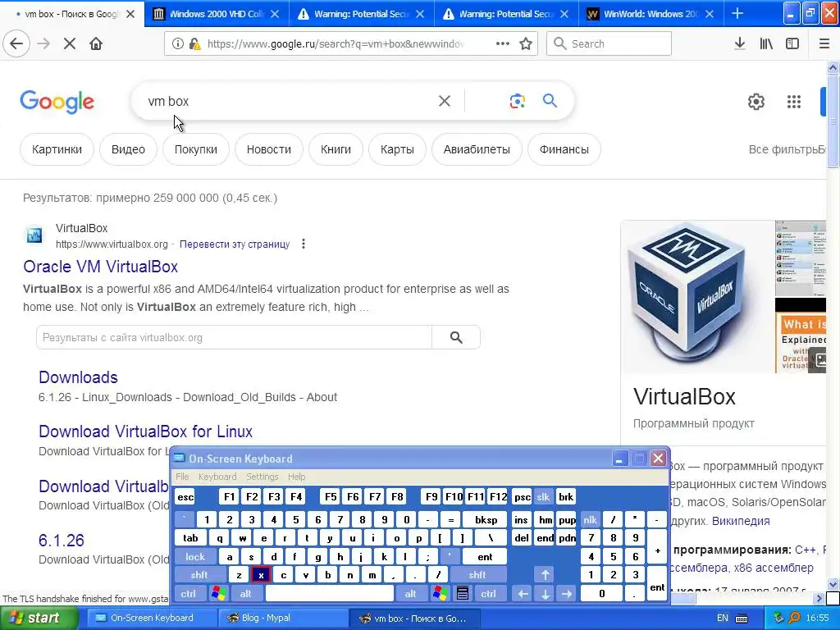Toggle the right shft key on keyboard
The width and height of the screenshot is (840, 630).
[477, 575]
